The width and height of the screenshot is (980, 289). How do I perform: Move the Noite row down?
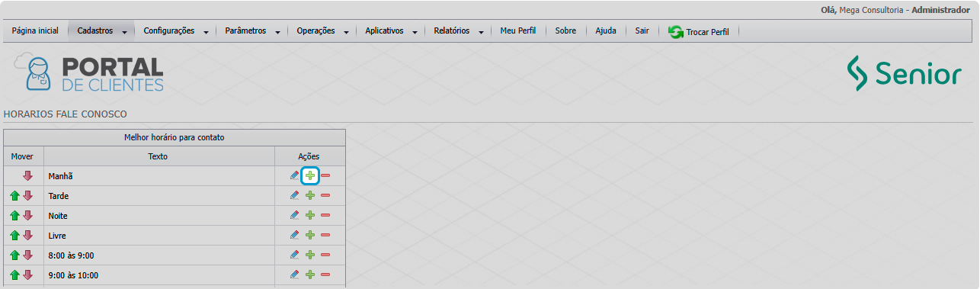click(x=28, y=216)
